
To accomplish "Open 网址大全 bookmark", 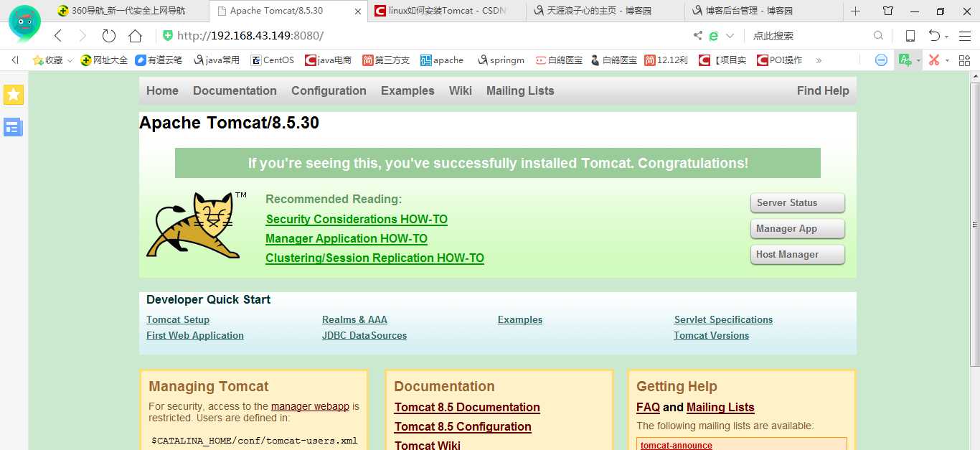I will point(104,60).
